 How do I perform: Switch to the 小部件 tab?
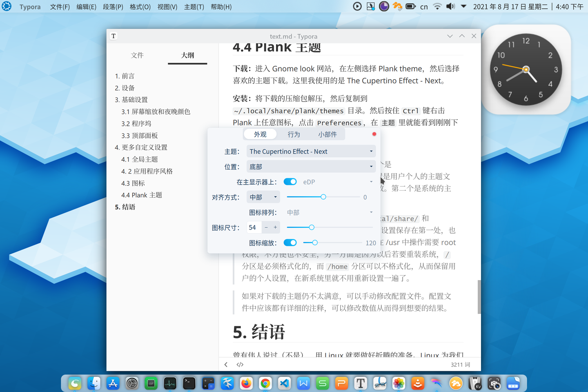click(327, 134)
